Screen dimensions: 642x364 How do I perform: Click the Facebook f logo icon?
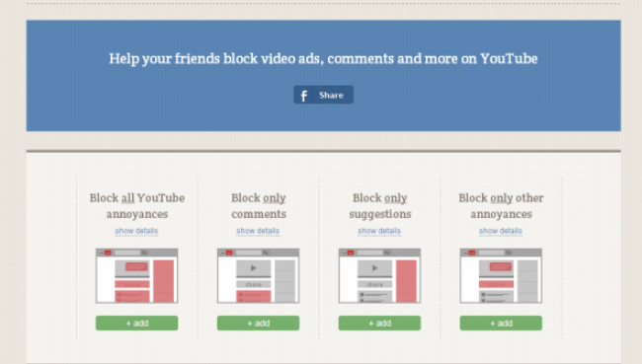tap(304, 96)
